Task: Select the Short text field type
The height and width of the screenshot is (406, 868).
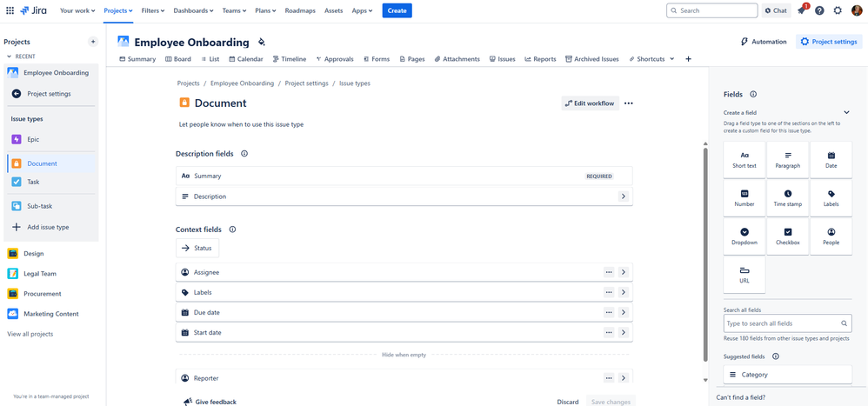Action: tap(744, 160)
